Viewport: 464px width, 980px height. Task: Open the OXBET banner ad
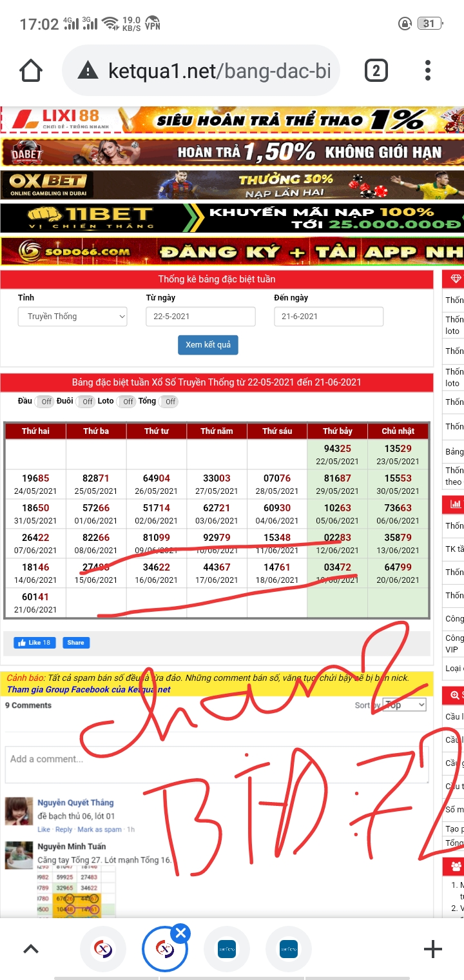point(232,184)
